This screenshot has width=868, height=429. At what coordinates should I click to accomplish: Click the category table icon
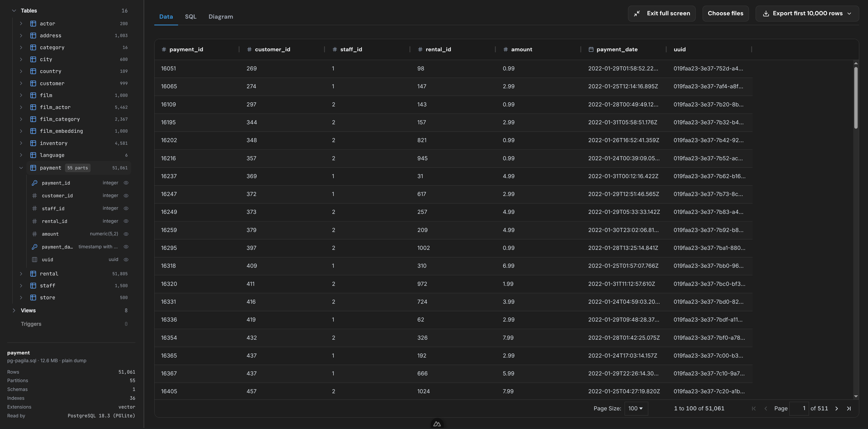pyautogui.click(x=33, y=48)
